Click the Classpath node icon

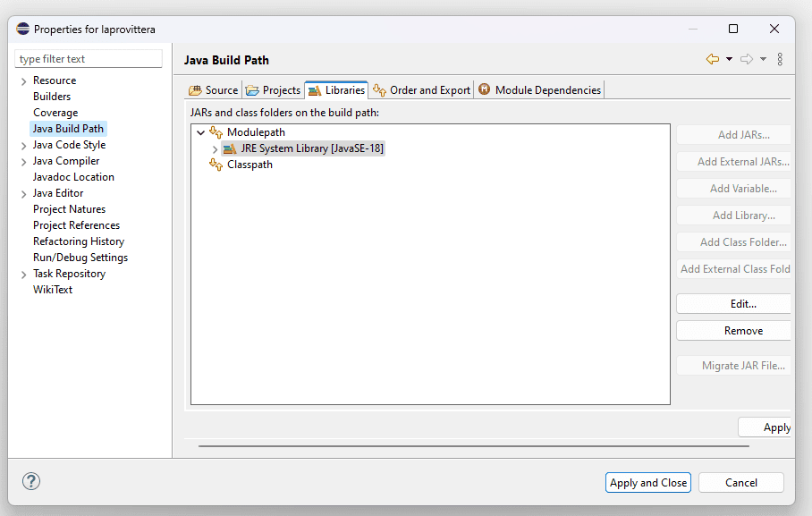click(x=216, y=165)
